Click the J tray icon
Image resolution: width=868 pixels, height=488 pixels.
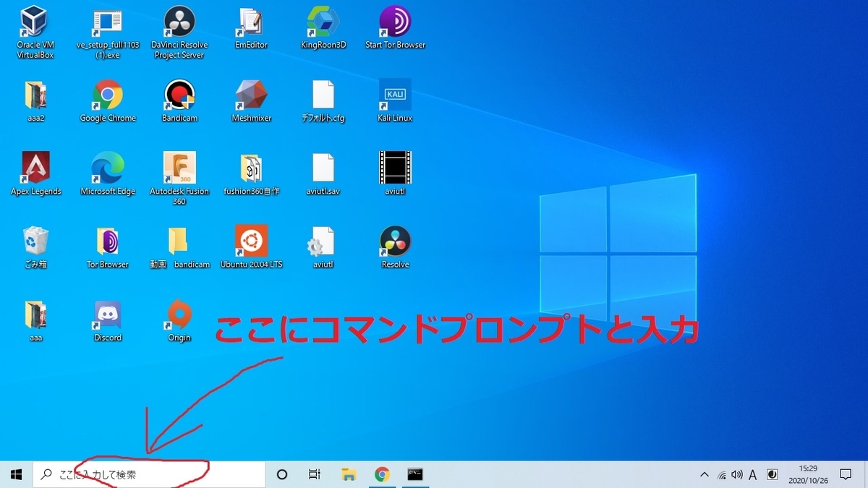point(772,475)
